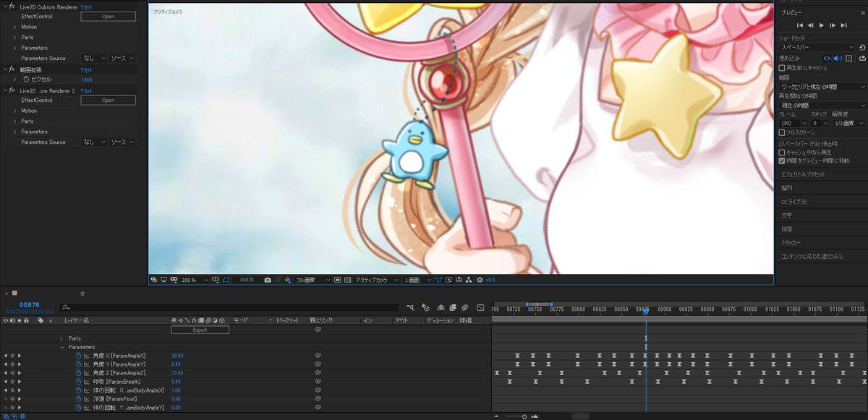Step back one frame in Preview panel

coord(810,25)
